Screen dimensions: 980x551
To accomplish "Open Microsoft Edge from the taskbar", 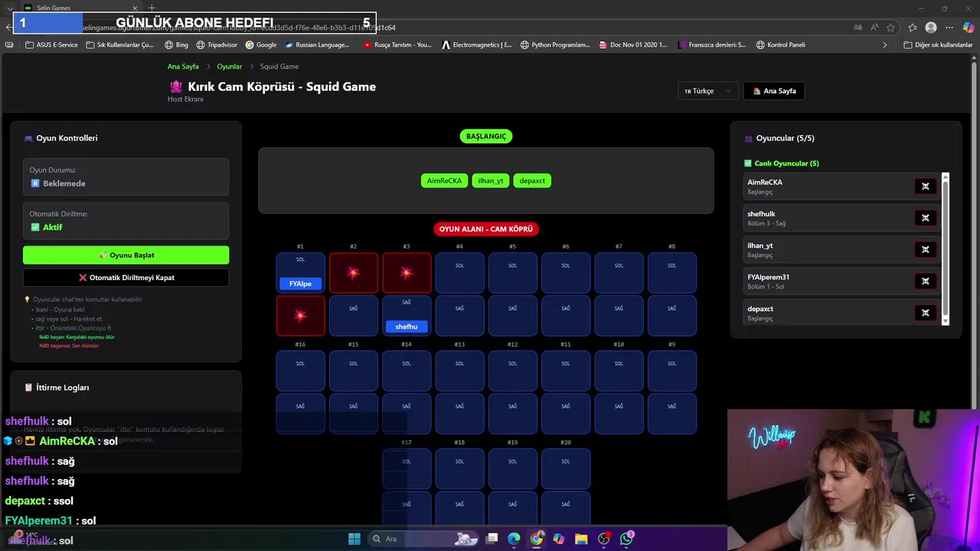I will pyautogui.click(x=514, y=539).
